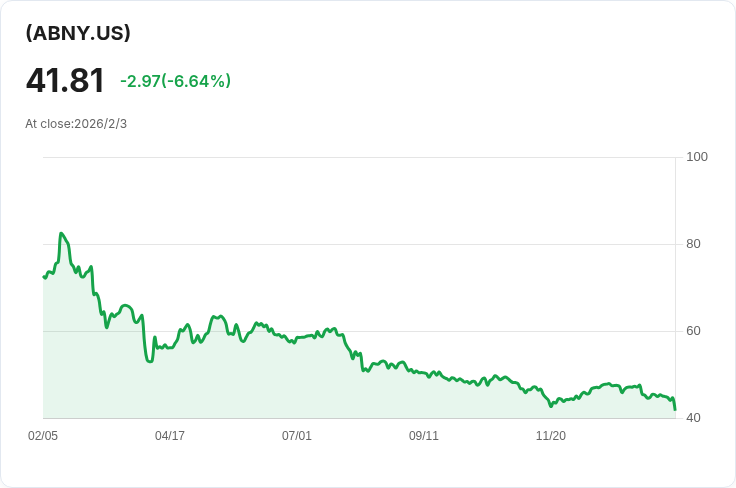
Task: Select the 11/20 date axis label
Action: 551,436
